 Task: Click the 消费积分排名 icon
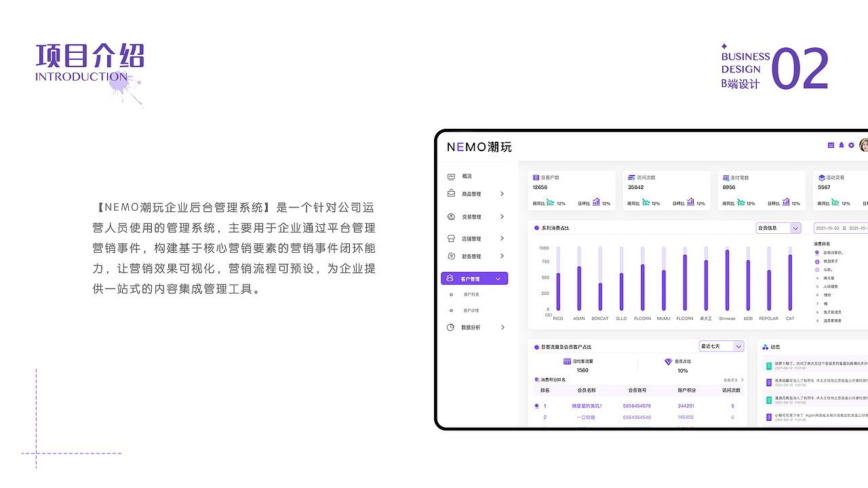click(x=537, y=380)
